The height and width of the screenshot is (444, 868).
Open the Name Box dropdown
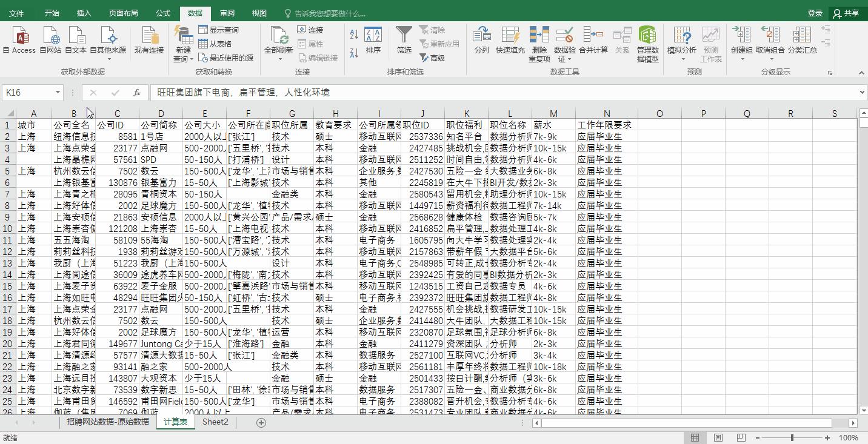click(x=58, y=93)
